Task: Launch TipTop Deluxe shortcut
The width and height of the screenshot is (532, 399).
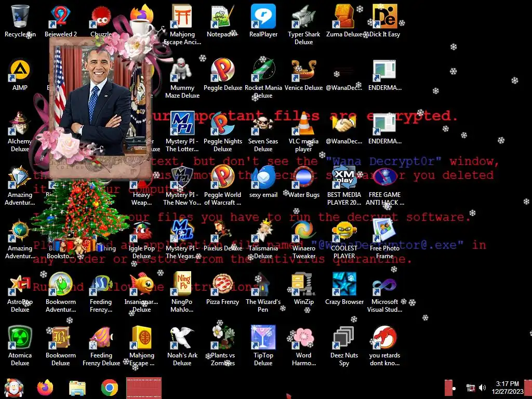Action: click(263, 345)
